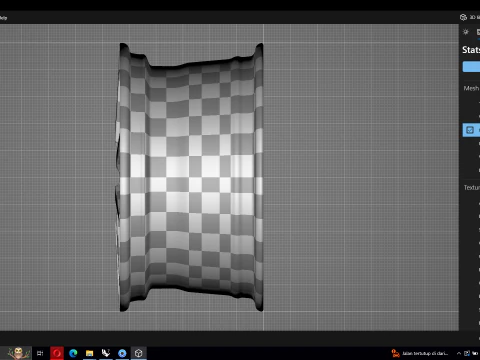Expand the hidden tray icons chevron

(459, 353)
